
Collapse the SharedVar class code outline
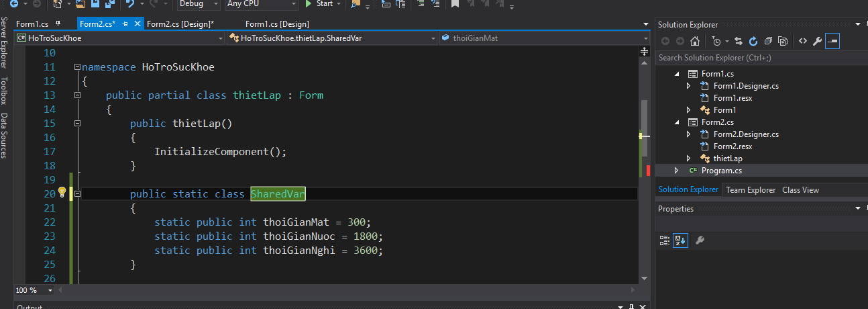[77, 194]
